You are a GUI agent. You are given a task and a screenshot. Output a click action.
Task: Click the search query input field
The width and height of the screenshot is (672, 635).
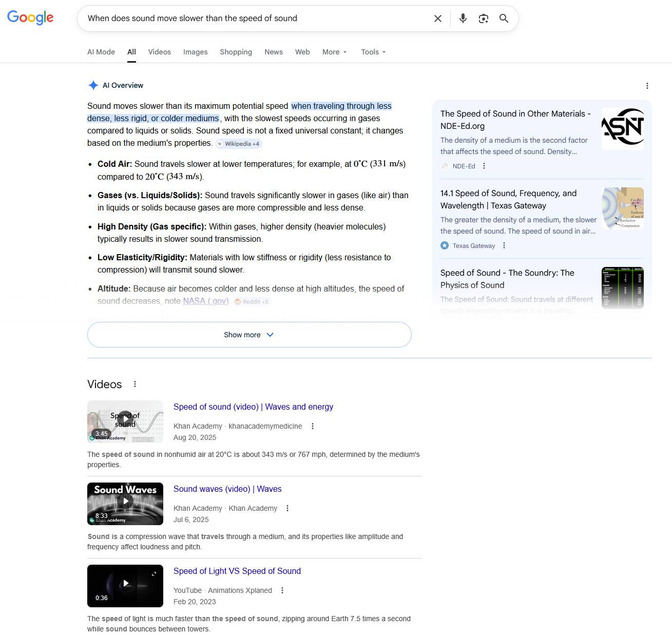coord(257,18)
